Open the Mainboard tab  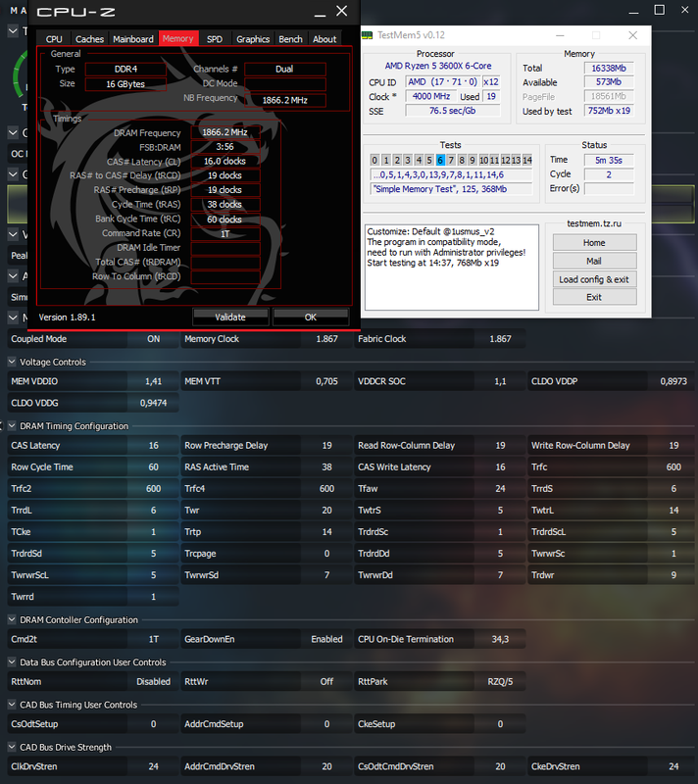pos(133,39)
